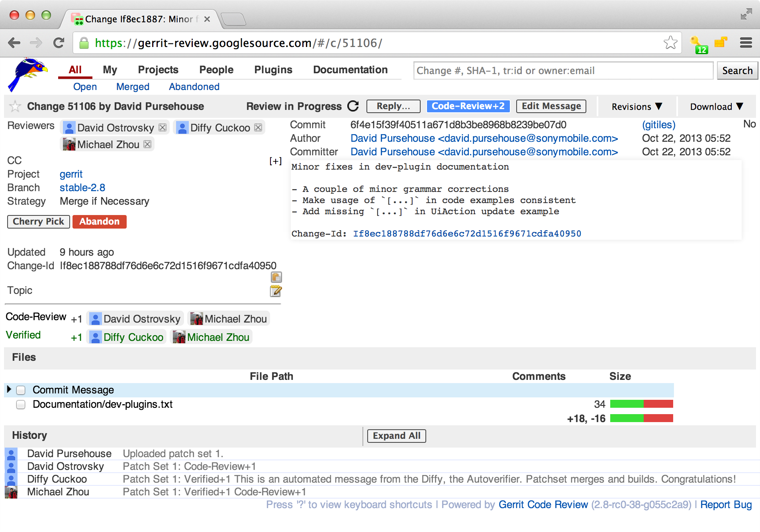This screenshot has width=760, height=532.
Task: Remove reviewer Michael Zhou
Action: pyautogui.click(x=147, y=144)
